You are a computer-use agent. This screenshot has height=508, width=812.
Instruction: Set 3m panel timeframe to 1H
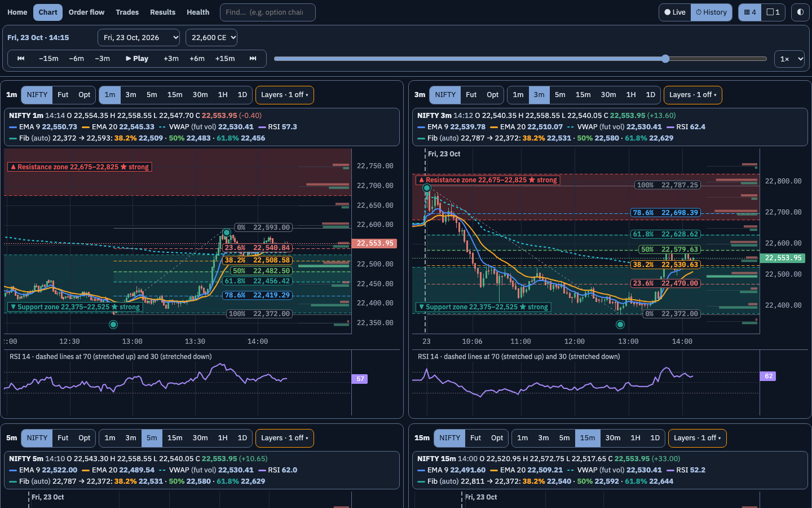631,95
